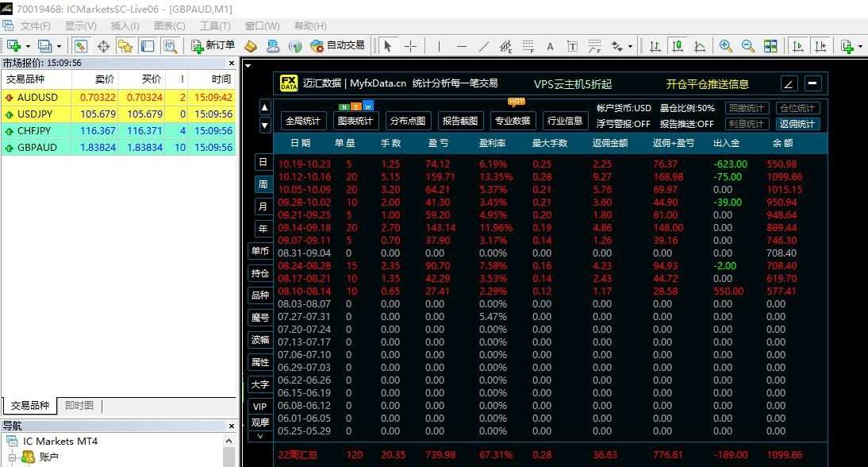The height and width of the screenshot is (467, 868).
Task: Open 分布点图 distribution button
Action: pos(408,120)
